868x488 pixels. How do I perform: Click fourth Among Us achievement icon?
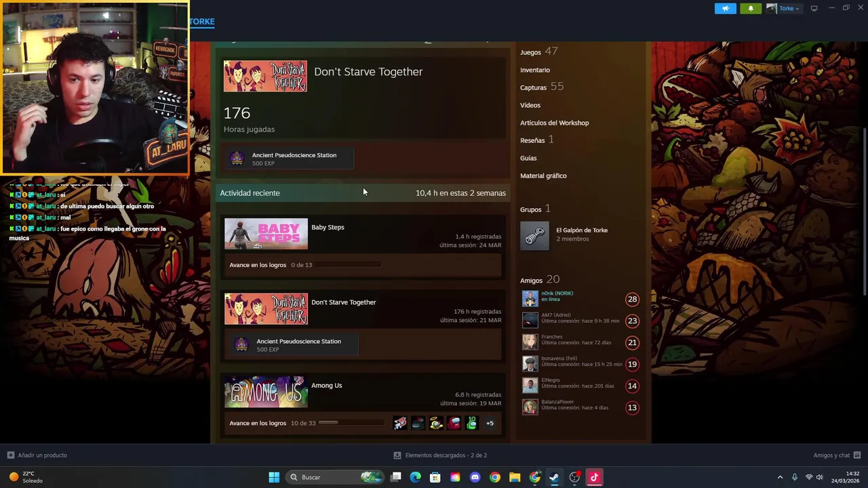pyautogui.click(x=454, y=423)
